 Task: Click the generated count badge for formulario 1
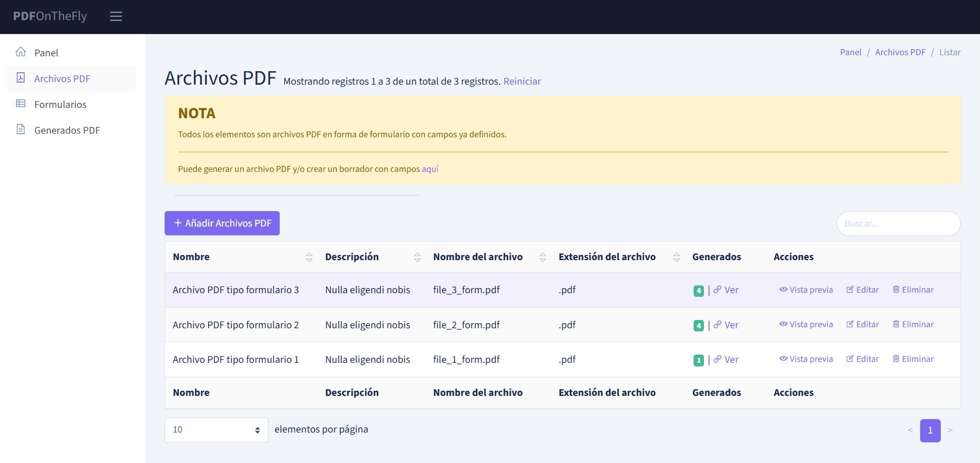[x=699, y=360]
